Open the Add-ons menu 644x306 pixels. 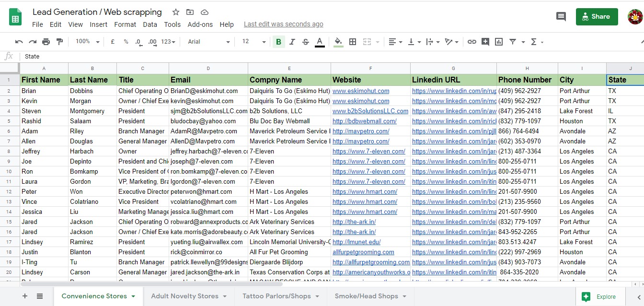point(200,24)
